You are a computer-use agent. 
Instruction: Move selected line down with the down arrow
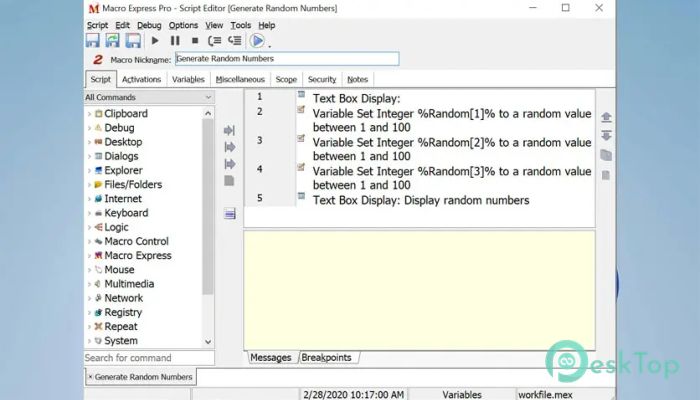[x=606, y=135]
